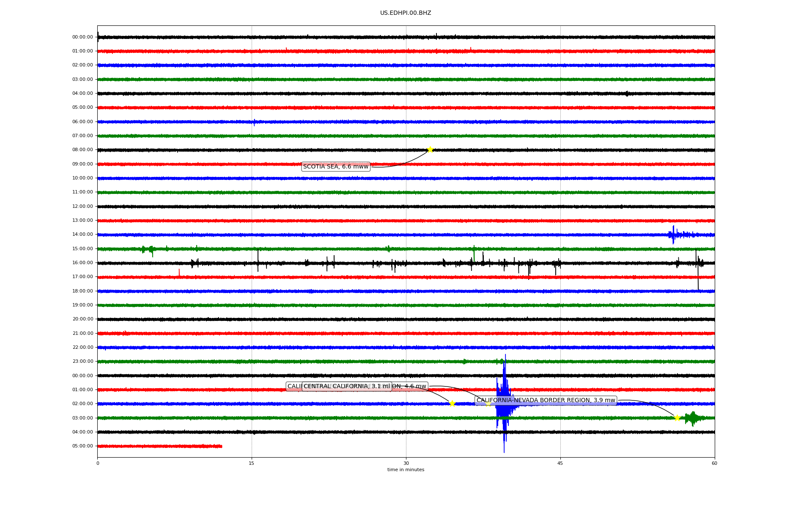Click the star partly hidden behind the CALIFORNIA-NEVADA label
The height and width of the screenshot is (508, 812).
488,403
